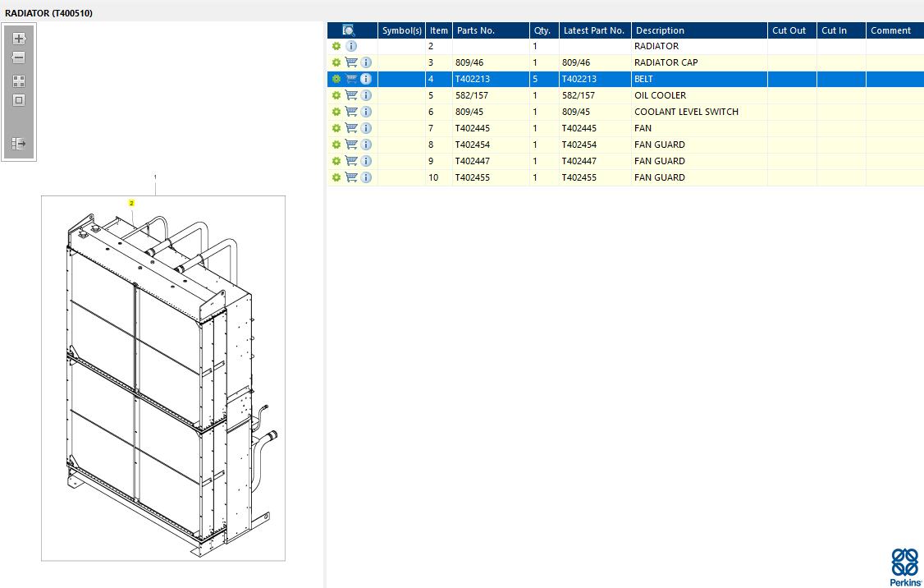
Task: Add COOLANT LEVEL SWITCH to cart
Action: click(351, 112)
